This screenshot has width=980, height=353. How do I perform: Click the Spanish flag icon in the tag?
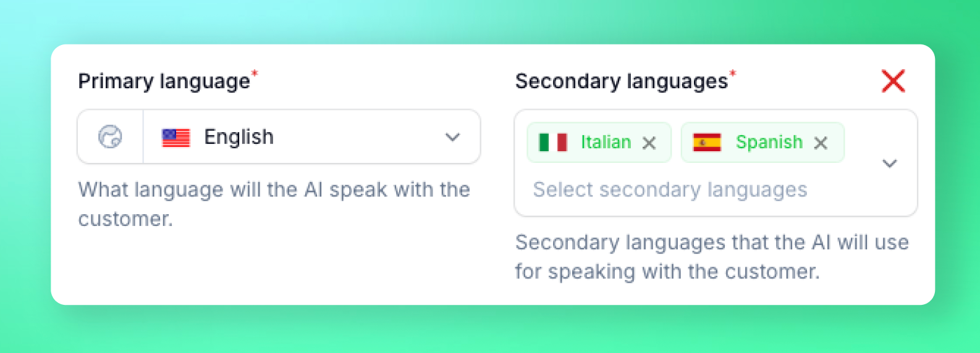707,143
